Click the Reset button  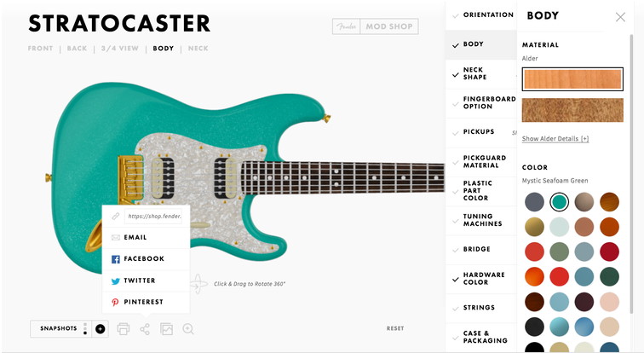pos(395,328)
